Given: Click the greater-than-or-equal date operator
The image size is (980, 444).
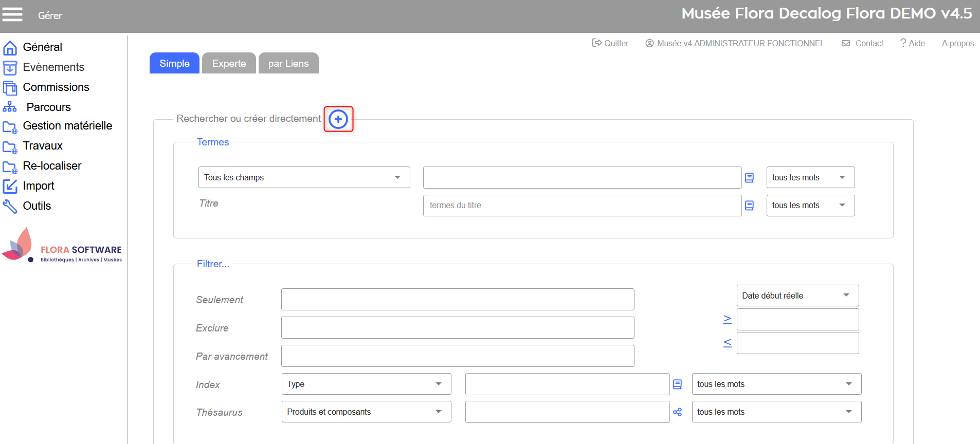Looking at the screenshot, I should pyautogui.click(x=727, y=320).
